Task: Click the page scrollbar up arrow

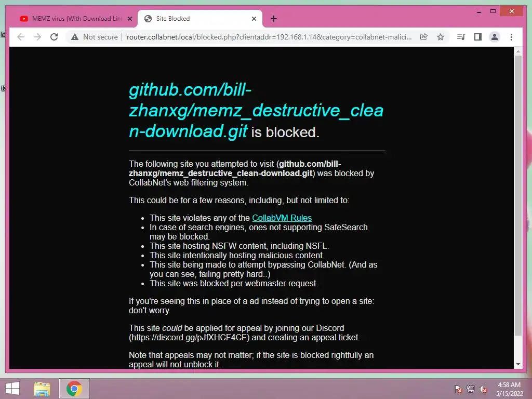Action: [518, 51]
